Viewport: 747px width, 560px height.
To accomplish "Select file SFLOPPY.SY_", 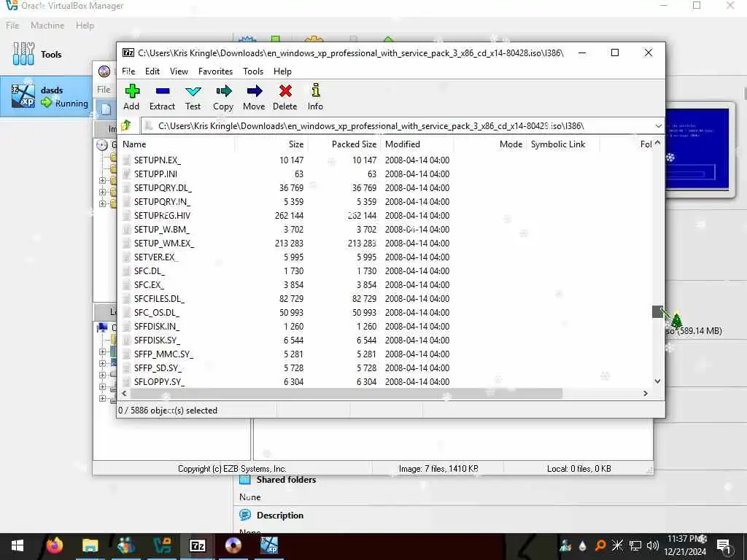I will pyautogui.click(x=159, y=381).
